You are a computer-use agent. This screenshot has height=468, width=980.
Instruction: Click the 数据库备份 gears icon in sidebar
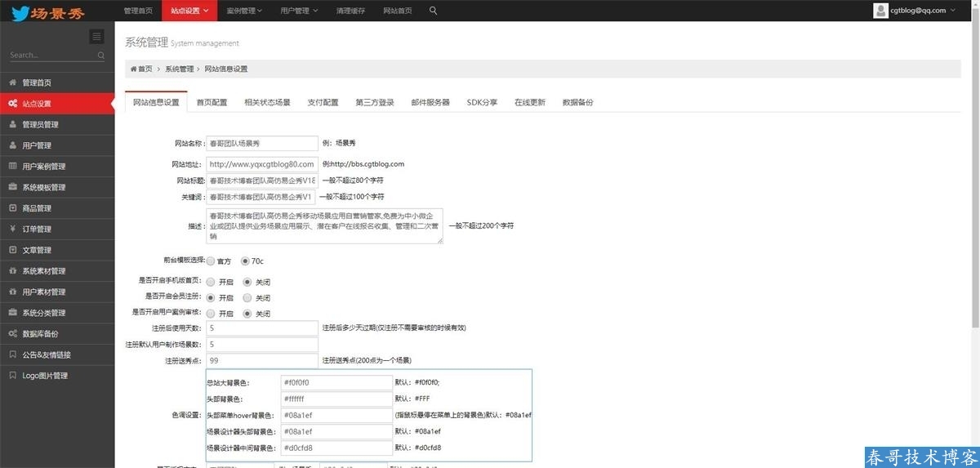click(13, 334)
